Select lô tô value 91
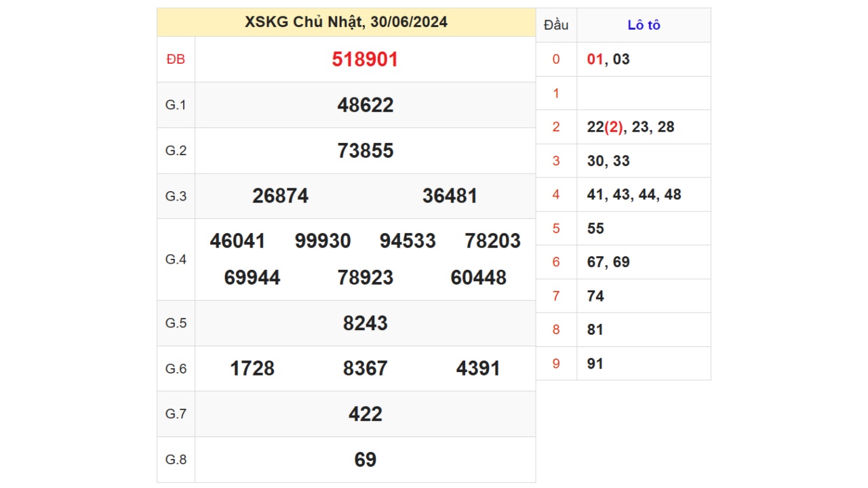Image resolution: width=868 pixels, height=488 pixels. coord(595,364)
